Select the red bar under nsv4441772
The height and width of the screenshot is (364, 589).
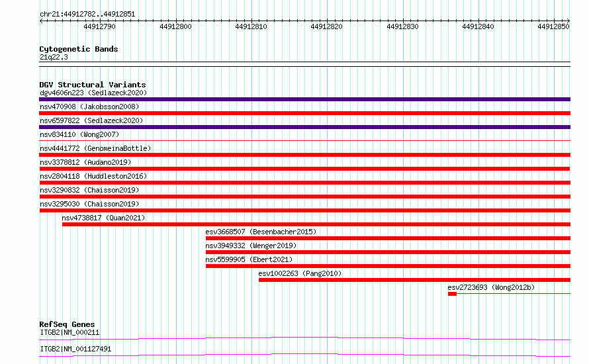(304, 155)
